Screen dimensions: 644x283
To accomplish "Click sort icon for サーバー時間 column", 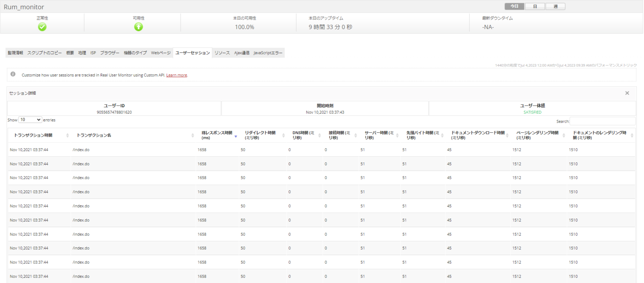I will pyautogui.click(x=397, y=135).
